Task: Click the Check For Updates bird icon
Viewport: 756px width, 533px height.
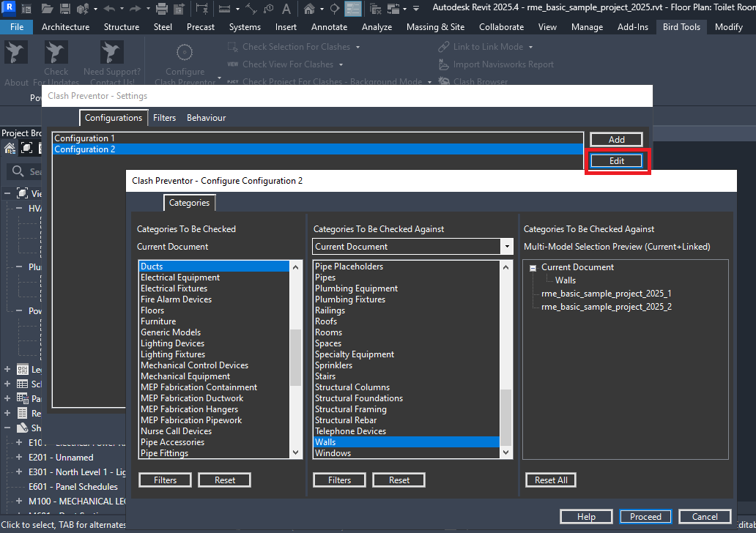Action: [x=56, y=53]
